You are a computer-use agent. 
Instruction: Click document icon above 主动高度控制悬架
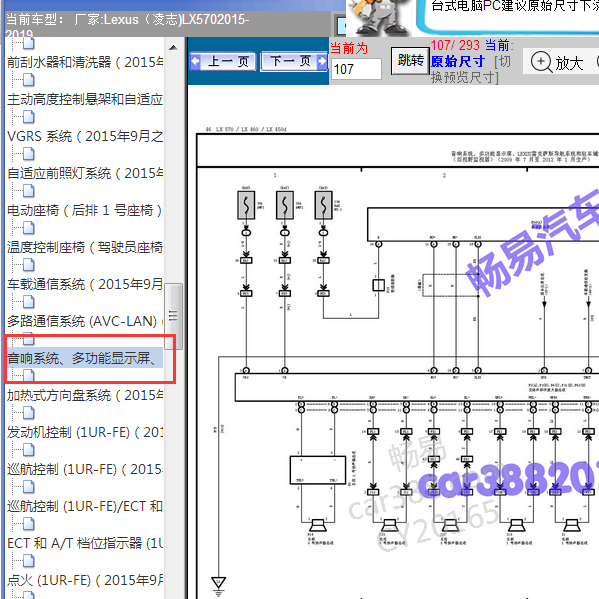click(29, 80)
